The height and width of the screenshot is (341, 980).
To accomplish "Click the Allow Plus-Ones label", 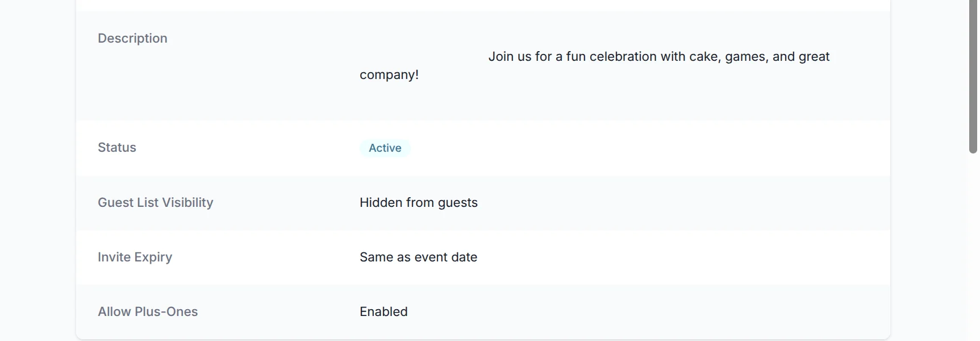I will [148, 311].
